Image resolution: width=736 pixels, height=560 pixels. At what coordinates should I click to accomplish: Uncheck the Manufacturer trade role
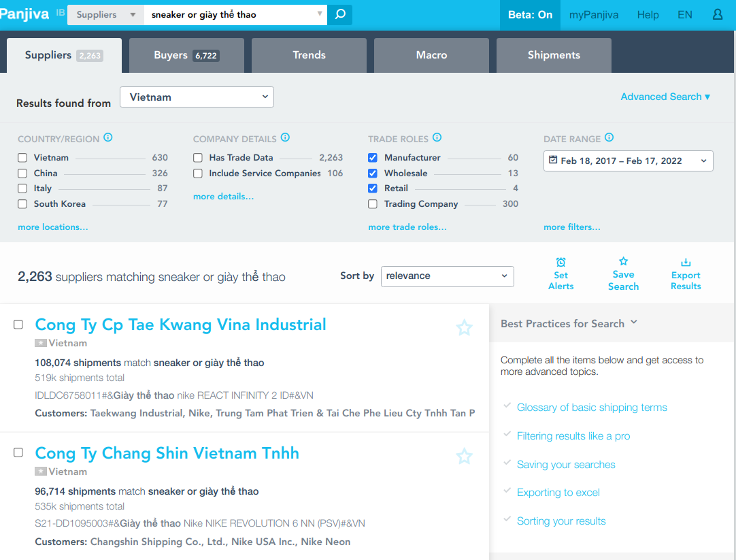373,158
